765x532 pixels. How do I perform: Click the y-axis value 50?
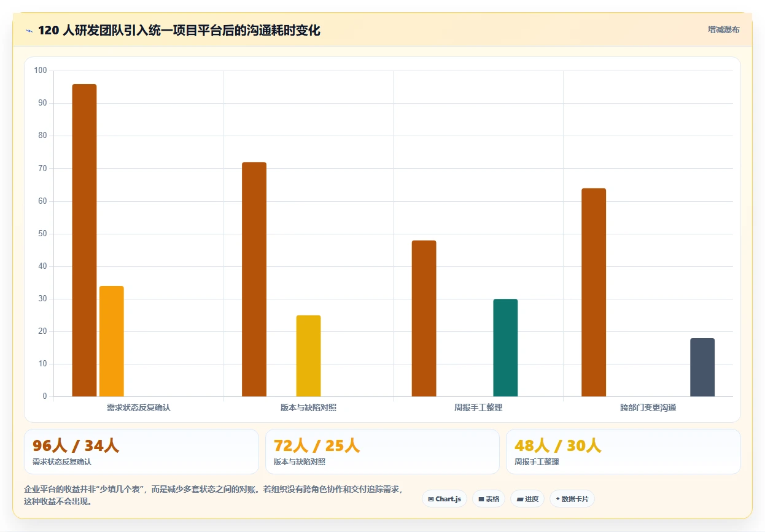click(x=42, y=234)
